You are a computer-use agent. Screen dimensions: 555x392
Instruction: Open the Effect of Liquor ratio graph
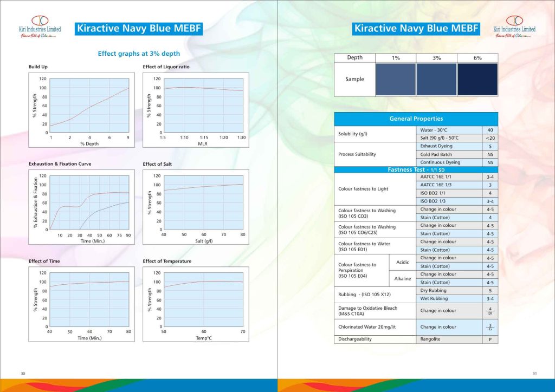(196, 110)
